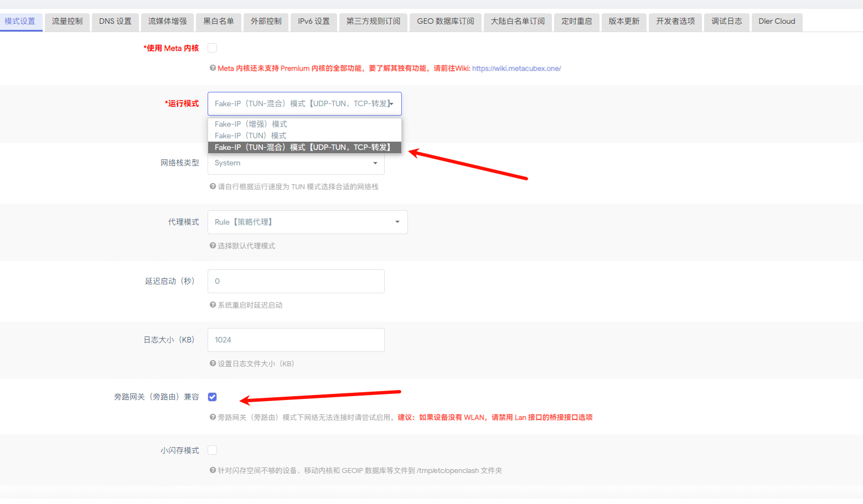Viewport: 863px width, 504px height.
Task: Enable the 使用 Meta 内核 checkbox
Action: [x=212, y=48]
